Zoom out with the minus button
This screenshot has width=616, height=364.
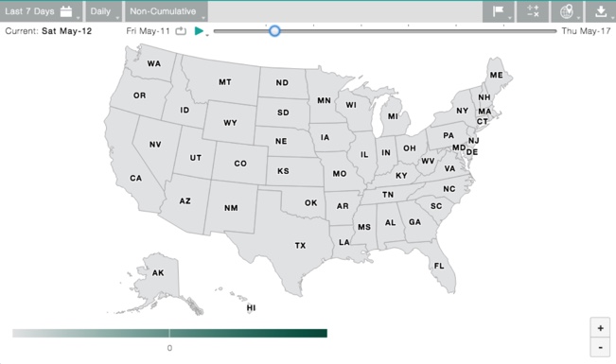[x=600, y=348]
